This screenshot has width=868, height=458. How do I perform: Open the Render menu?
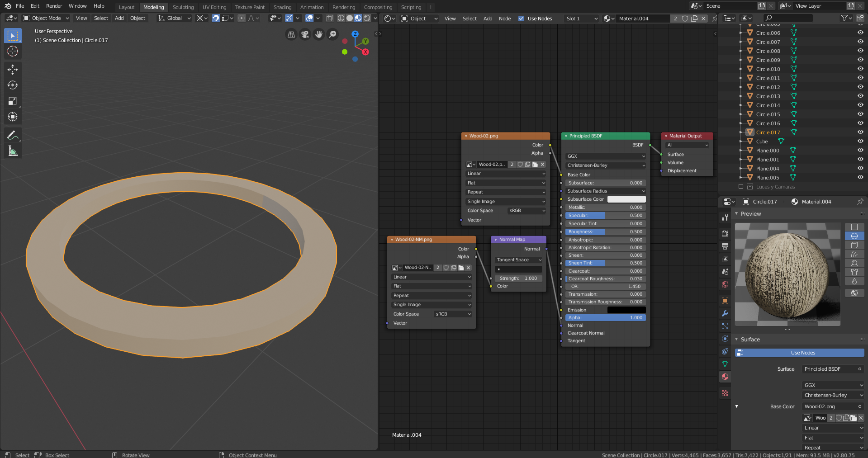coord(54,6)
